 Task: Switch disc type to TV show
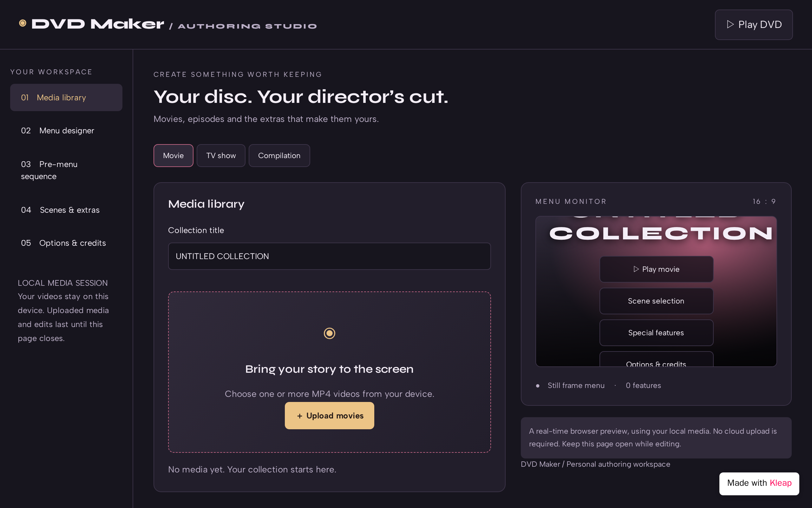point(221,156)
